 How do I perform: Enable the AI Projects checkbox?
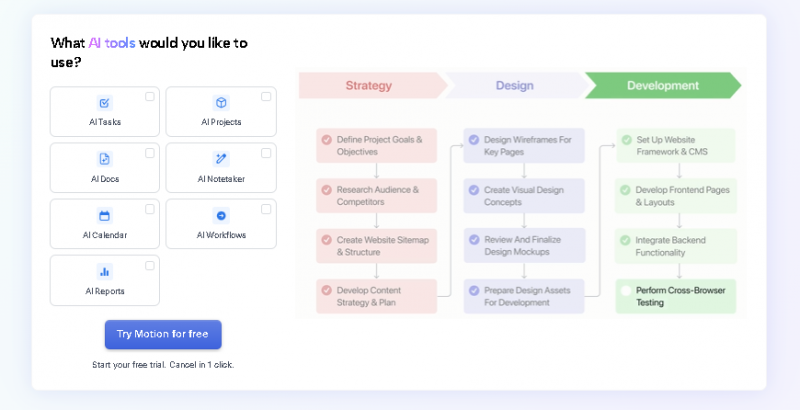click(266, 97)
